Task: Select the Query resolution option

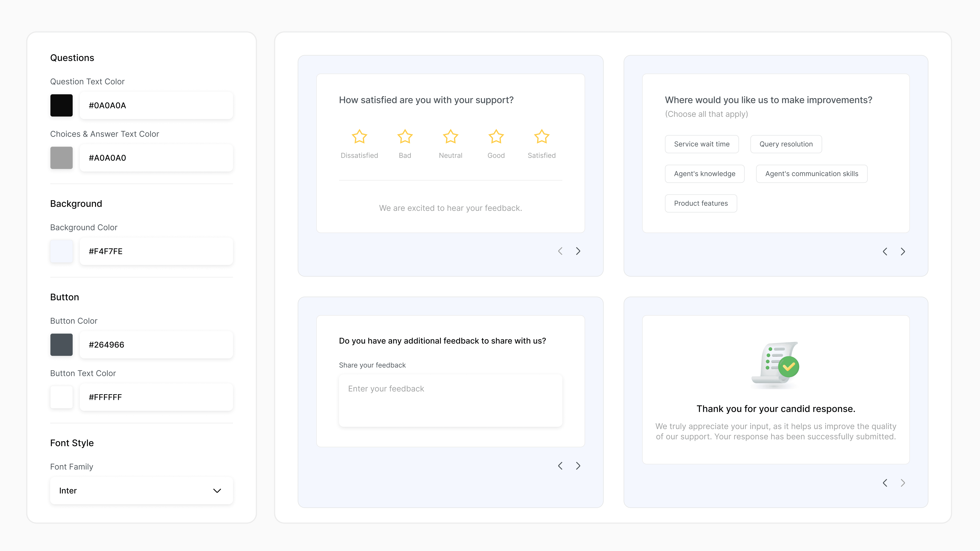Action: click(x=786, y=144)
